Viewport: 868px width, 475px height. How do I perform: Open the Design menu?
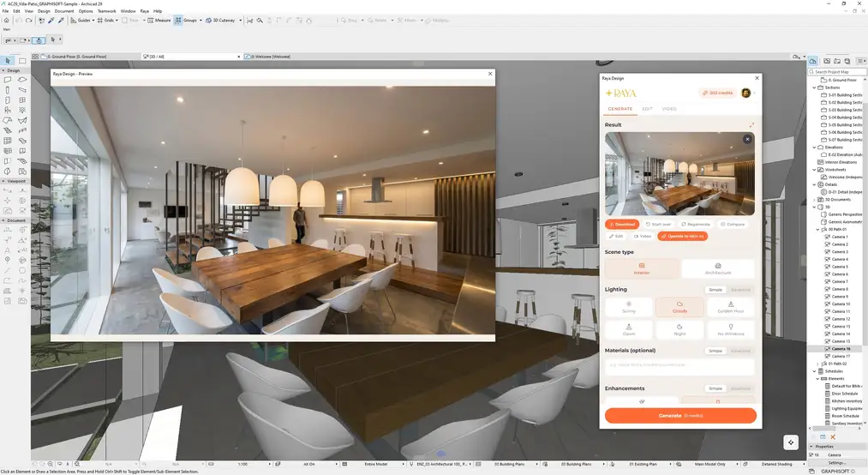pos(44,11)
